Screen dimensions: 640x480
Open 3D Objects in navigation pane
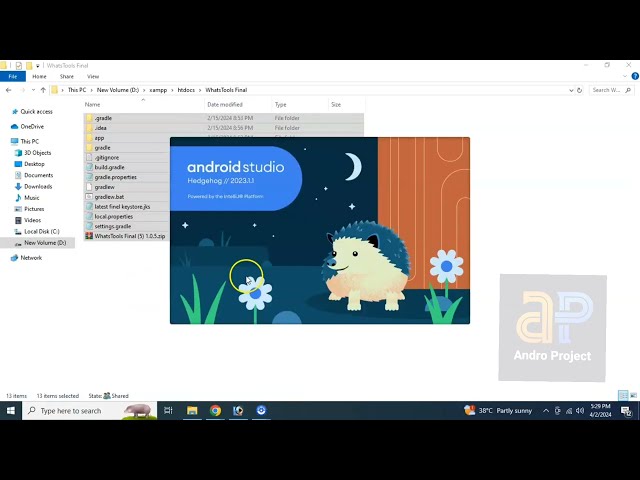click(33, 153)
